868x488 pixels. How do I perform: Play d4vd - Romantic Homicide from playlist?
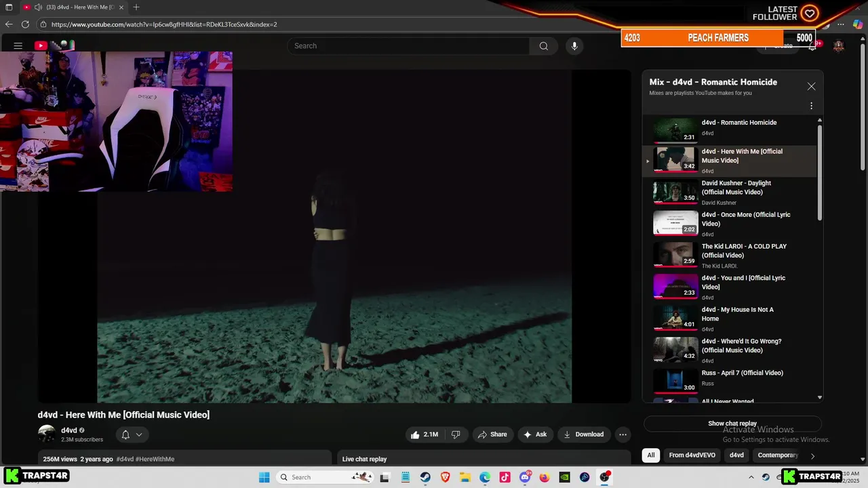point(730,129)
